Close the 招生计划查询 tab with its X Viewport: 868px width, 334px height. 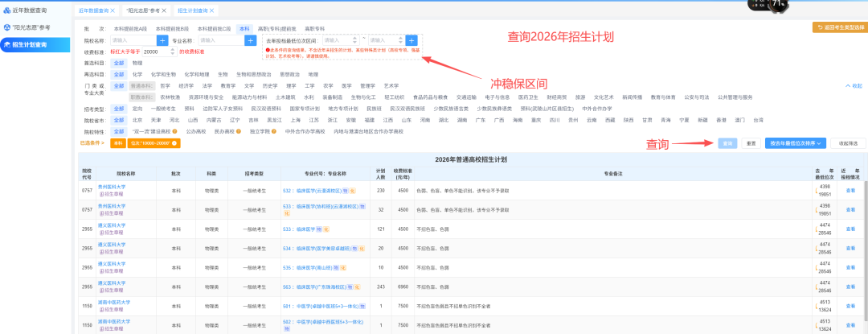point(212,10)
